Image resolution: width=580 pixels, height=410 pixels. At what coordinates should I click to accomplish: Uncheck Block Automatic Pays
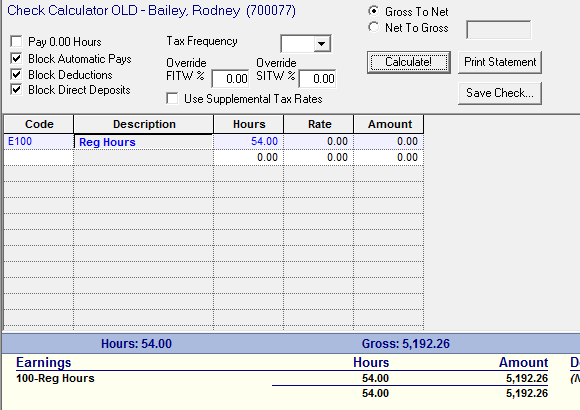coord(16,58)
